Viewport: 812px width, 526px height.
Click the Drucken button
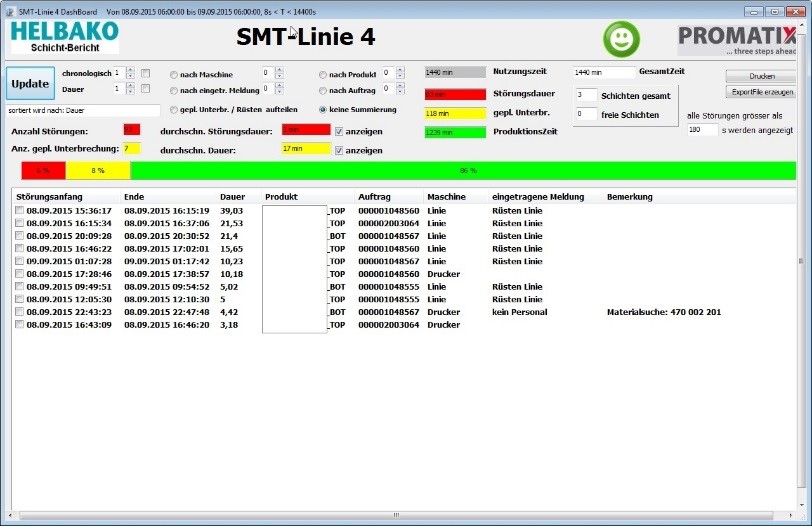coord(762,76)
